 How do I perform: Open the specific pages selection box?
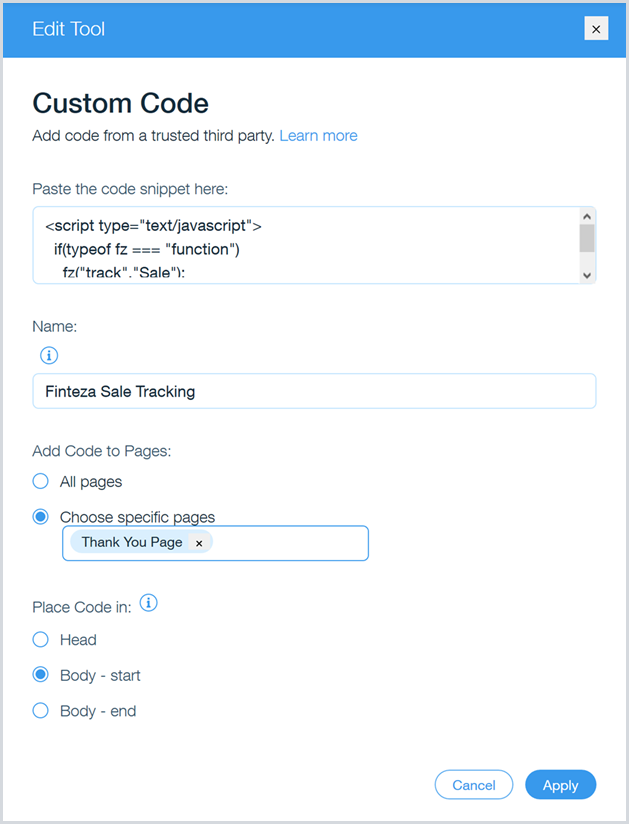coord(290,543)
